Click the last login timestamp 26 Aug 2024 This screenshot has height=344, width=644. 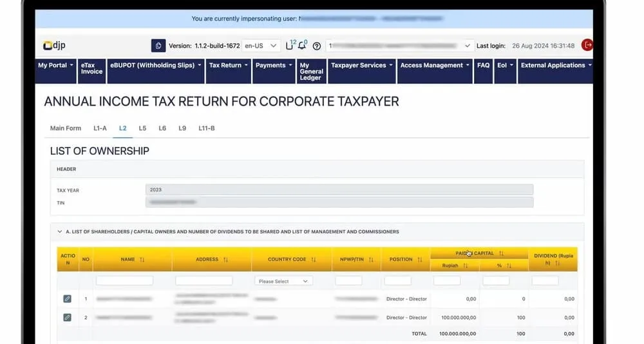tap(543, 46)
